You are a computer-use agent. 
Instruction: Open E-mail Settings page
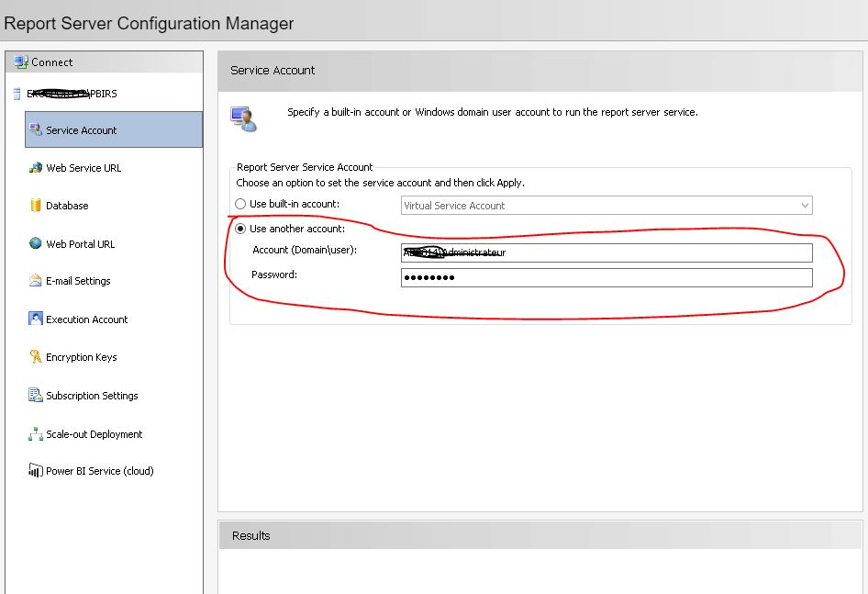pos(78,281)
